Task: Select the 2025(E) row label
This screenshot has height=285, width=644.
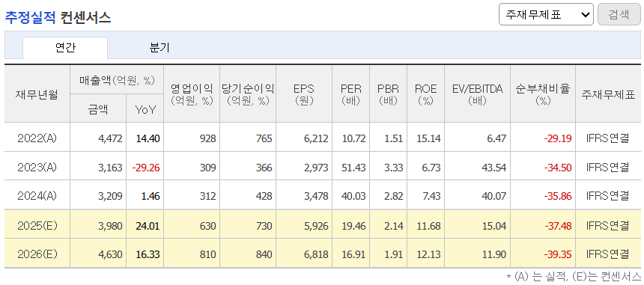Action: 37,226
